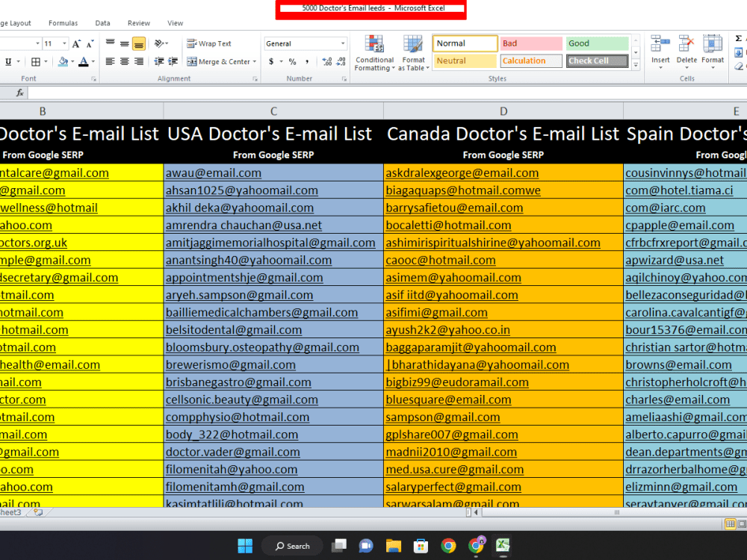Apply the Normal cell style
The width and height of the screenshot is (747, 560).
[x=465, y=43]
